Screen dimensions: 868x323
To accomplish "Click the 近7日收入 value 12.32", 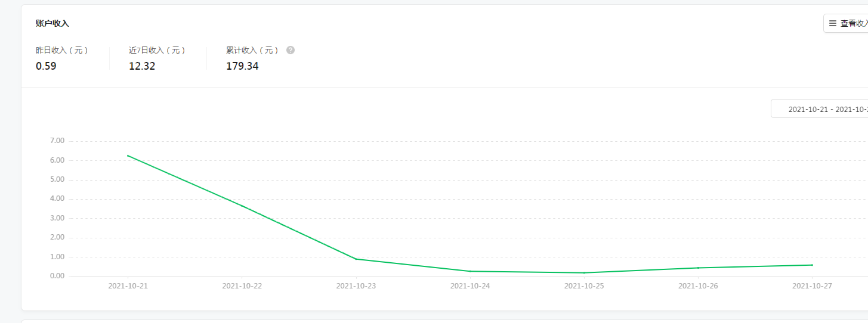I will (142, 66).
